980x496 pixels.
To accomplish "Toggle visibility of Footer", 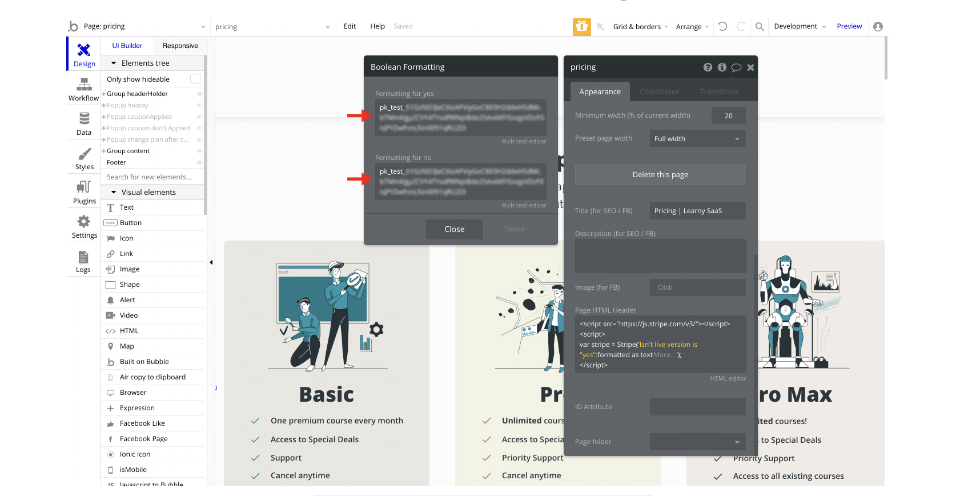I will point(199,162).
